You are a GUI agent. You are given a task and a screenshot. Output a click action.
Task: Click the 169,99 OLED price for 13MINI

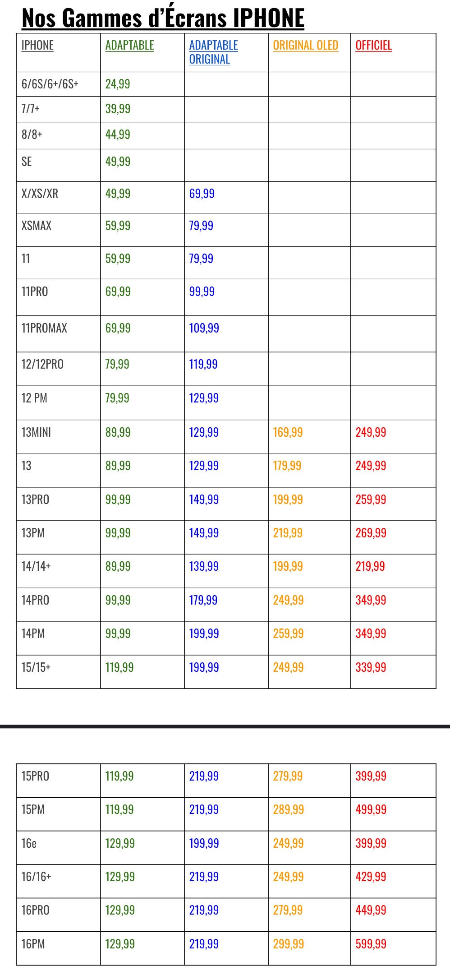click(288, 432)
